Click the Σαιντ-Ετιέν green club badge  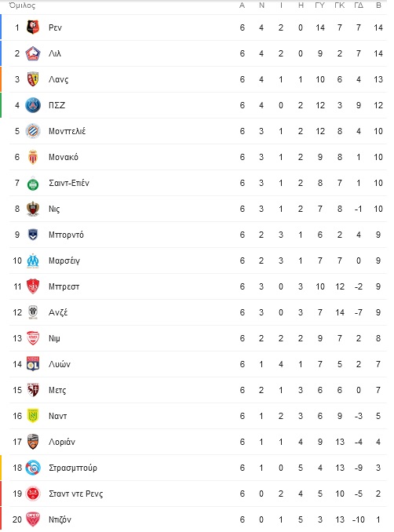33,184
